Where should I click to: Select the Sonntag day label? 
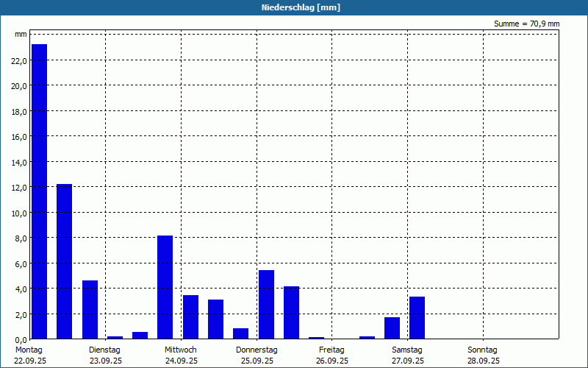tap(482, 350)
